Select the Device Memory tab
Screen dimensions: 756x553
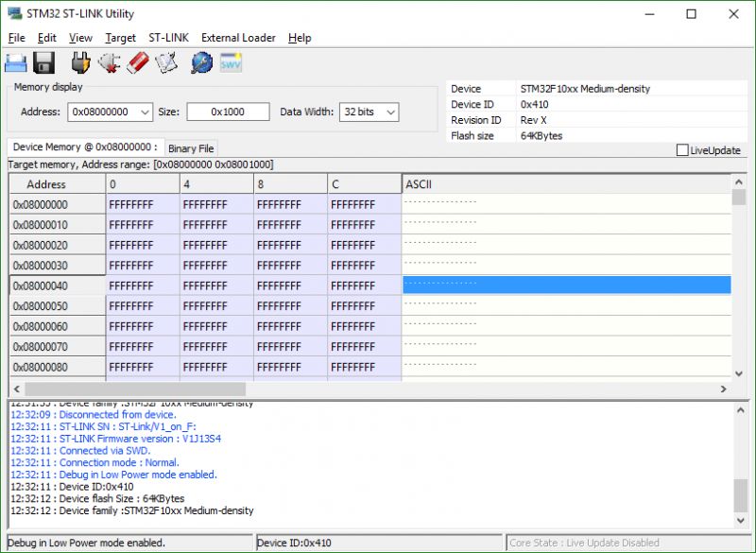click(x=83, y=148)
